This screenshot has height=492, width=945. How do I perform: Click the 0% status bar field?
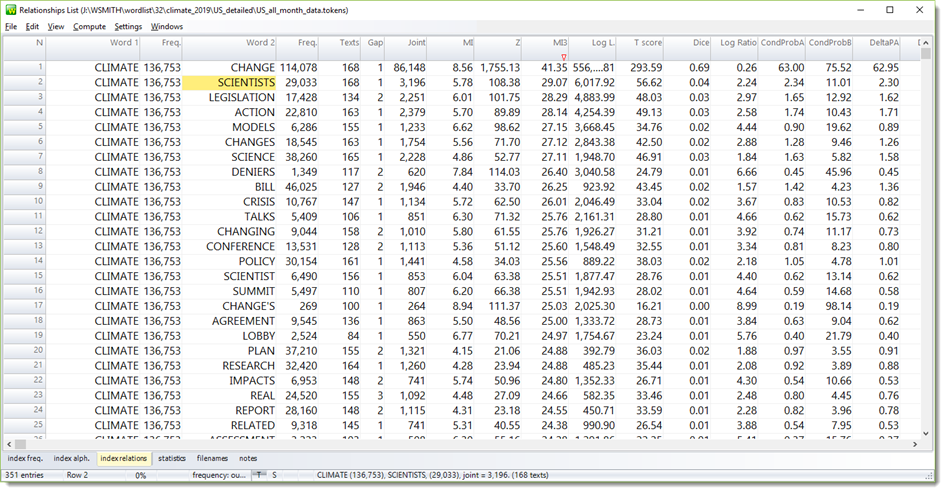pos(140,475)
